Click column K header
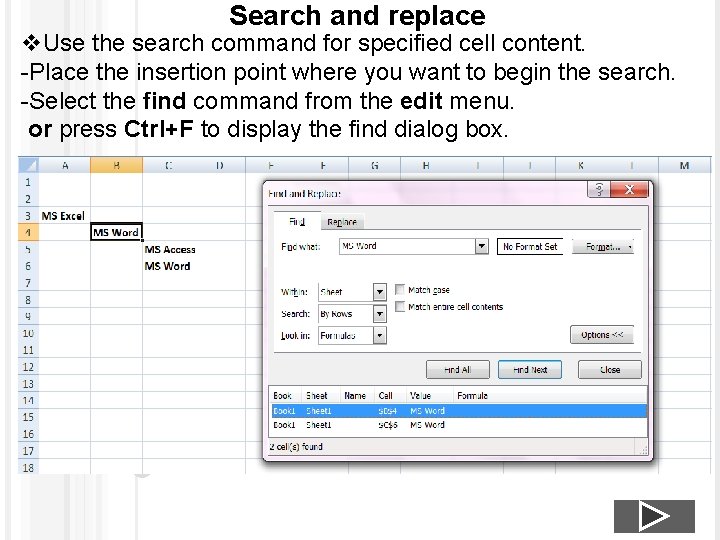The width and height of the screenshot is (720, 540). (581, 165)
